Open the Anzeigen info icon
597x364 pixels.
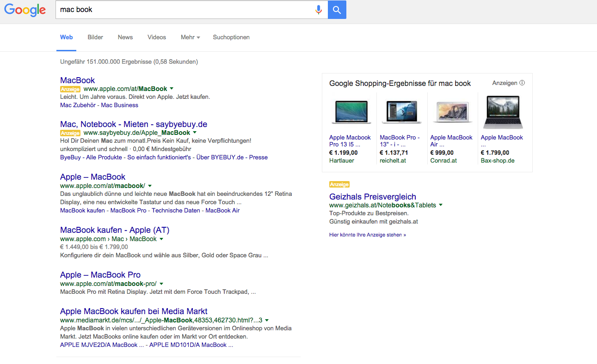pos(522,83)
